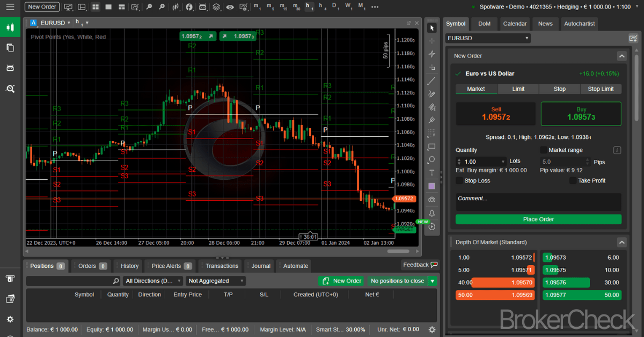Collapse the Depth Of Market panel
Screen dimensions: 644x337
tap(621, 242)
